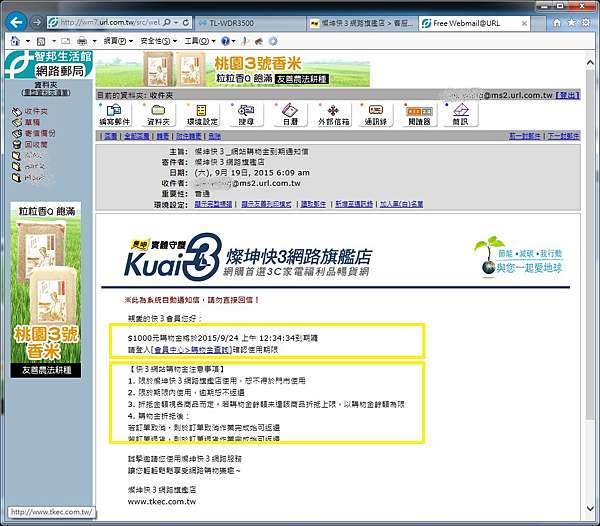Open the 工具(O) menu
Image resolution: width=600 pixels, height=526 pixels.
[200, 41]
